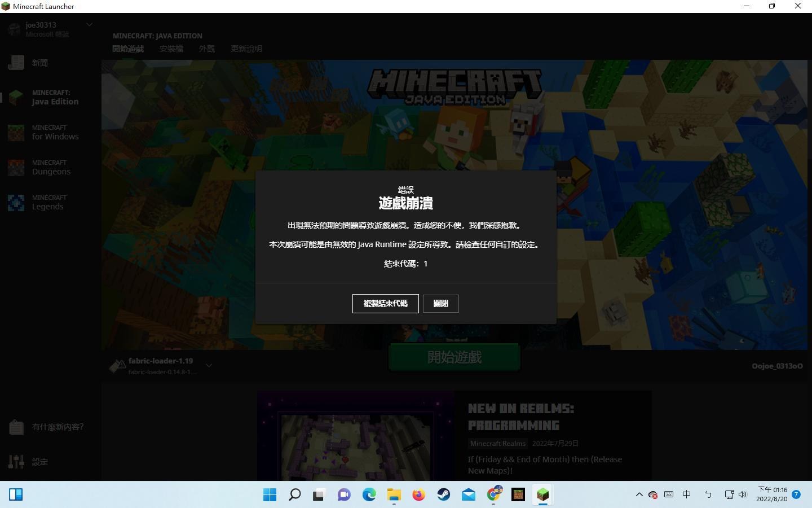812x508 pixels.
Task: Select Minecraft for Windows in the sidebar
Action: click(x=51, y=133)
